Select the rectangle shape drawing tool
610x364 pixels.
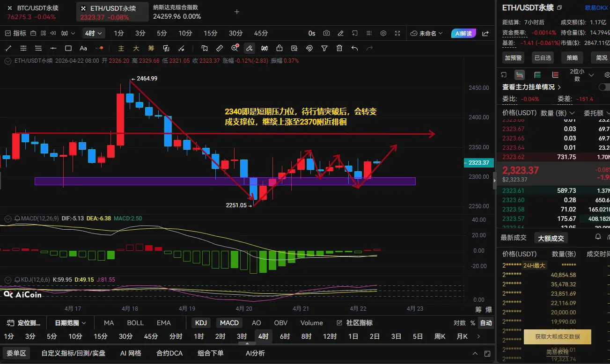point(68,48)
